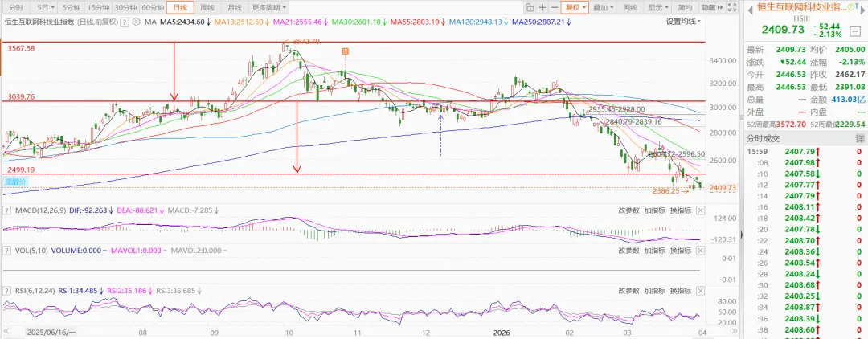Click double chevron at chart bottom right
The image size is (868, 339).
(734, 333)
